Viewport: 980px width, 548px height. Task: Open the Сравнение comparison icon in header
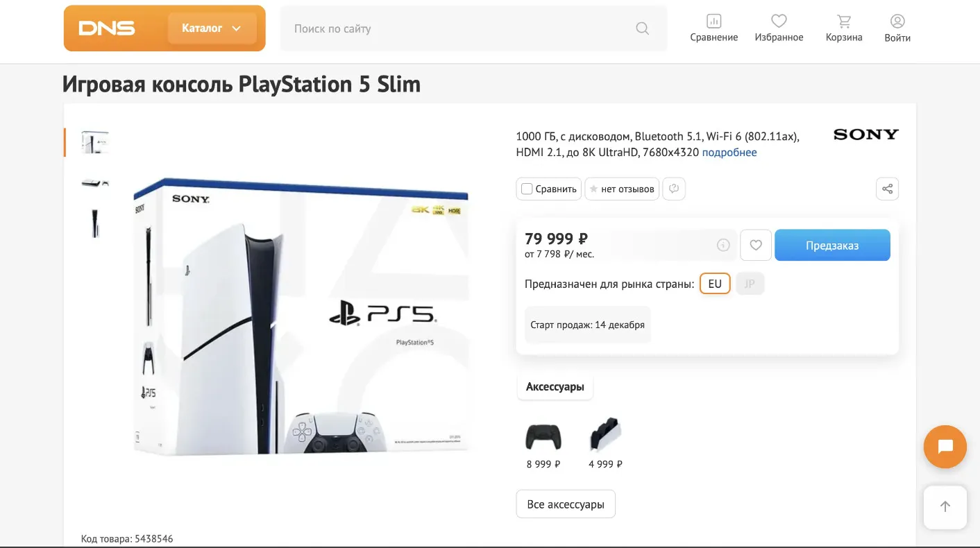[x=713, y=21]
